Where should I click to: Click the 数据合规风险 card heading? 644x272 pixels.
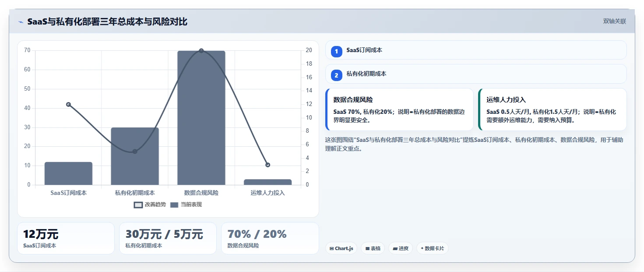coord(353,100)
